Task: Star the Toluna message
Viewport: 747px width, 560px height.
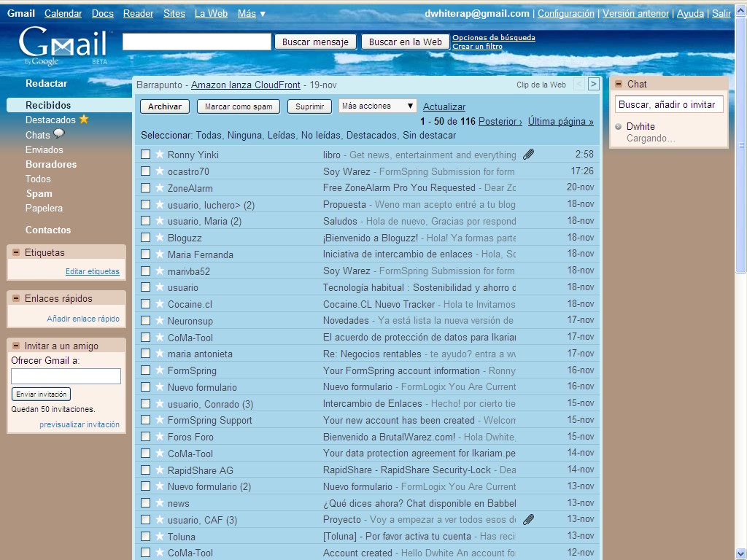Action: tap(160, 536)
